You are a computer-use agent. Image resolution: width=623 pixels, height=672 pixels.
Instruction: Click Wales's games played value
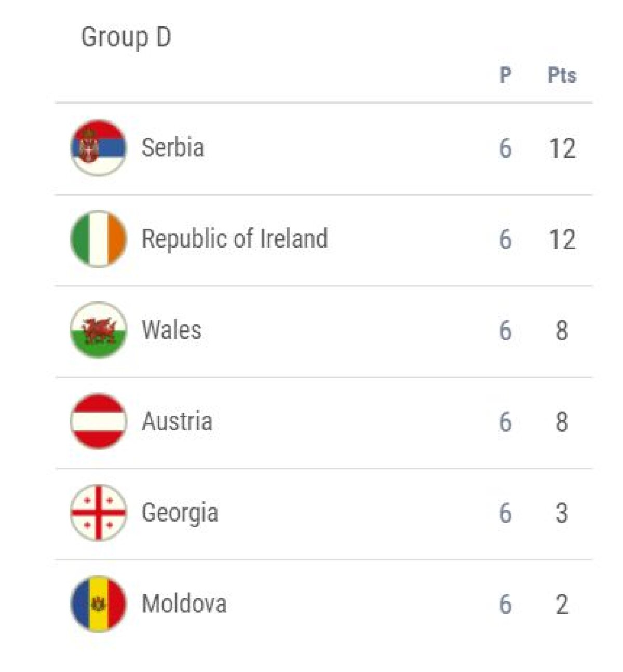(x=505, y=331)
